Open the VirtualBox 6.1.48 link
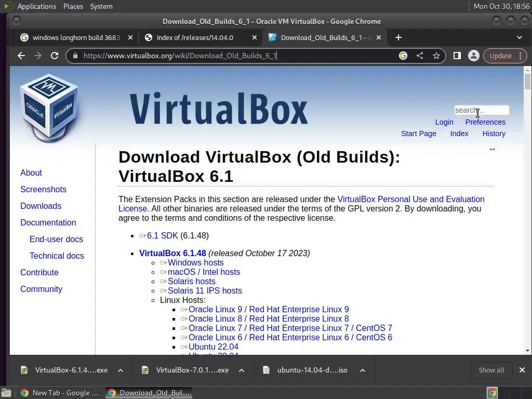 (x=172, y=253)
